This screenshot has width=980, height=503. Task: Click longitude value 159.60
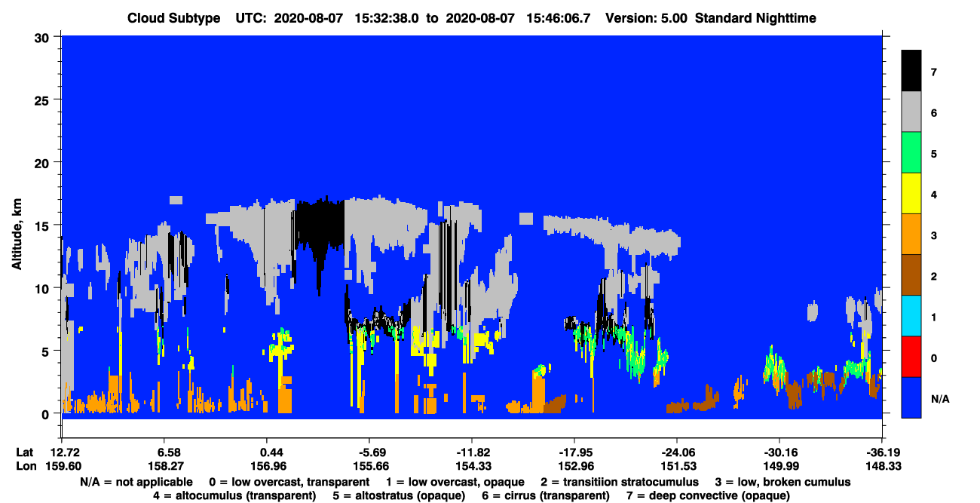tap(64, 467)
